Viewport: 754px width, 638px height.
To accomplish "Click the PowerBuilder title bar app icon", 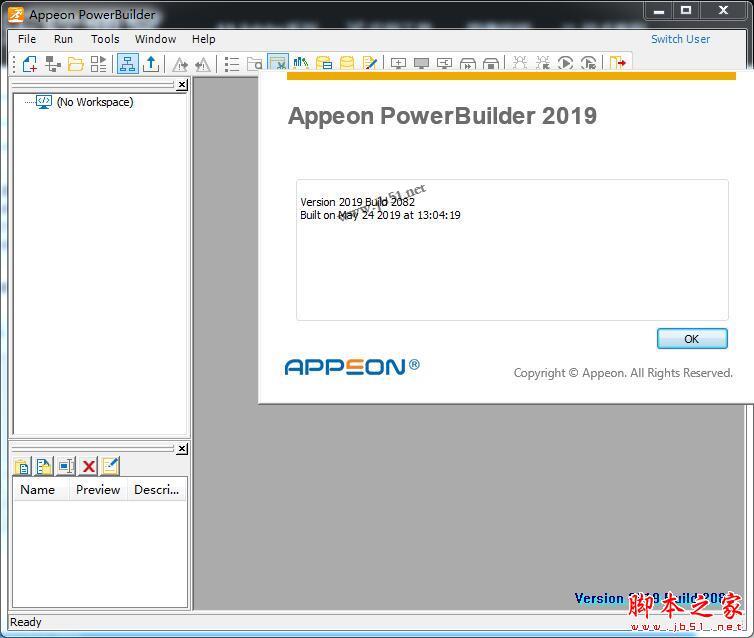I will (x=16, y=14).
